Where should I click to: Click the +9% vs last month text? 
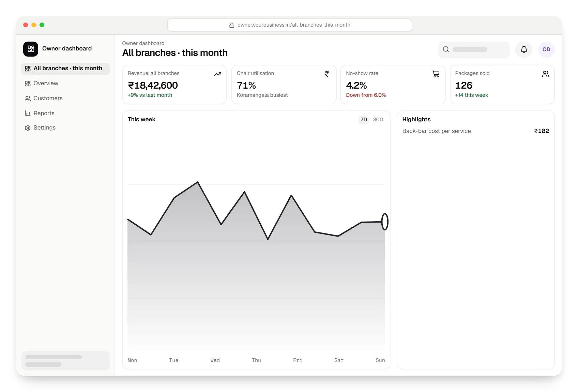tap(150, 95)
